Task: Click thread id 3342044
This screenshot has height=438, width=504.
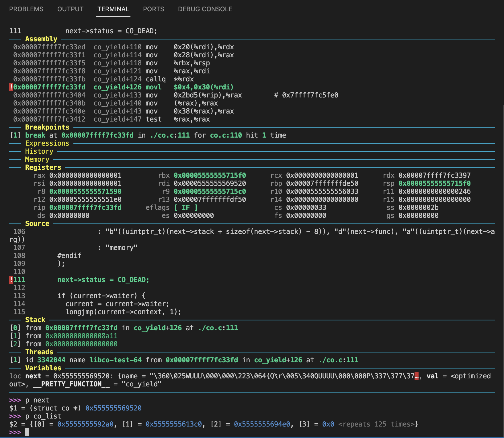Action: pos(51,360)
